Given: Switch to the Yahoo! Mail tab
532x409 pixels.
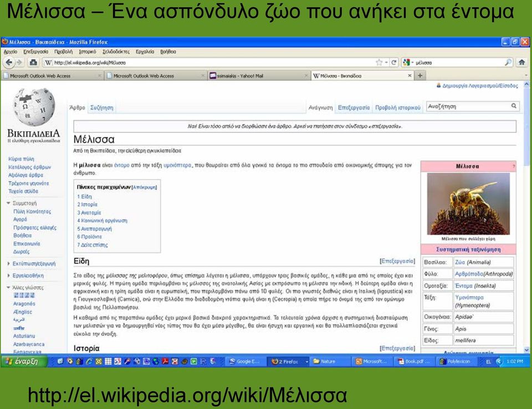Looking at the screenshot, I should point(258,76).
